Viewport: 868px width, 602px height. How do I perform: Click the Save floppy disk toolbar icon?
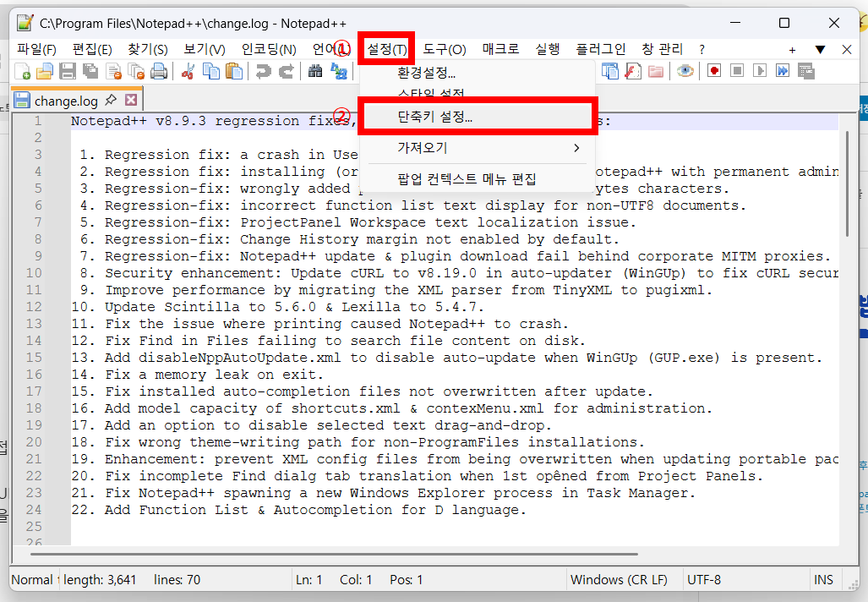click(68, 71)
